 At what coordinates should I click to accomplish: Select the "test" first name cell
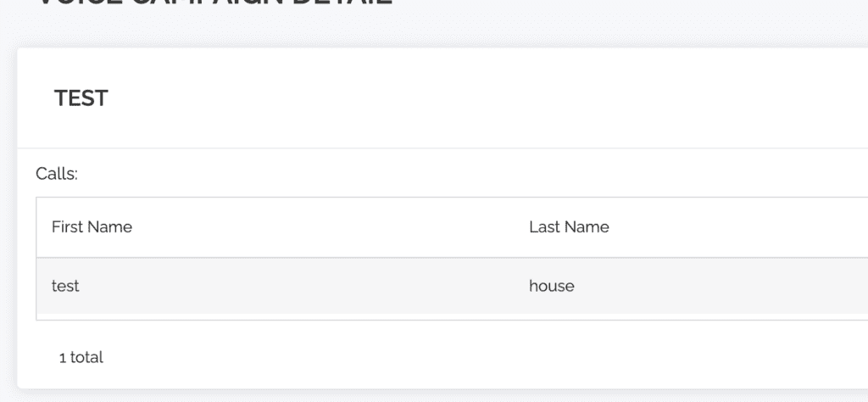point(65,287)
